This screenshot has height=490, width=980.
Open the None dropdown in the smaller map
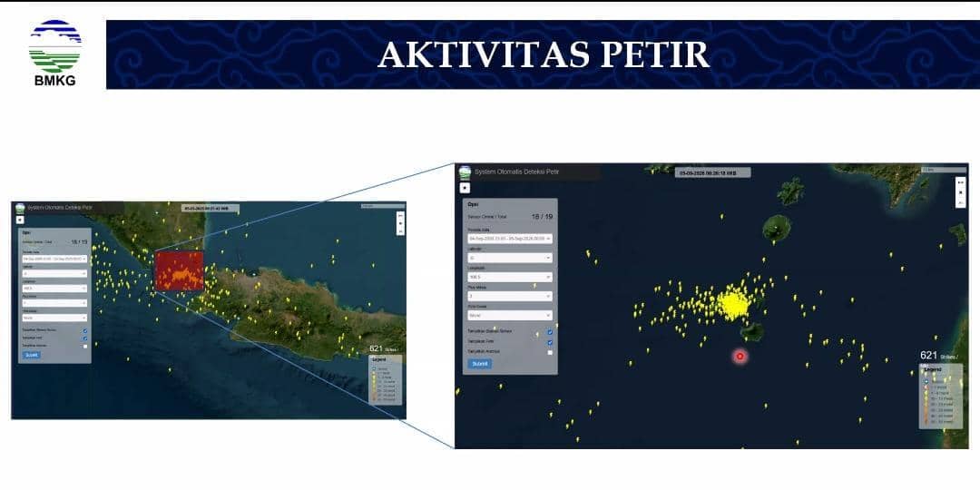54,318
